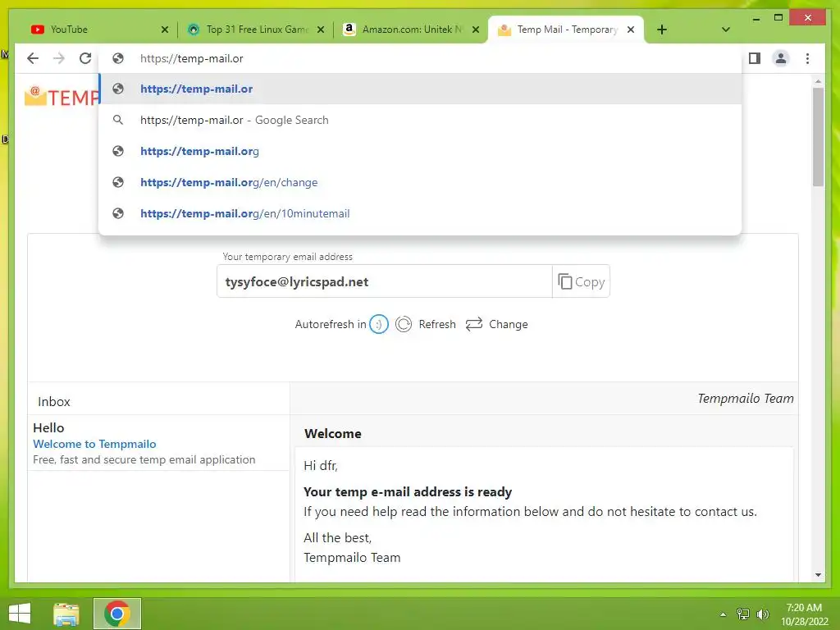The height and width of the screenshot is (630, 840).
Task: Switch to the YouTube tab
Action: pos(97,30)
